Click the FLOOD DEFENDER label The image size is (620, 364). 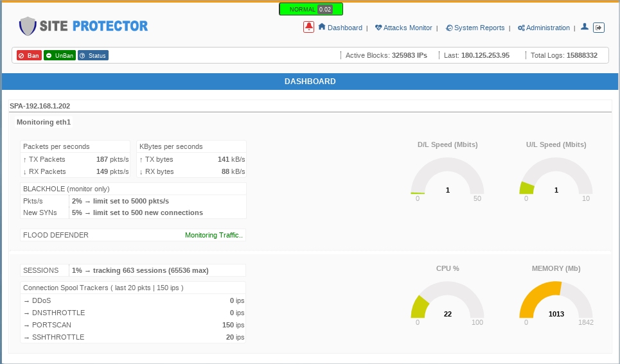pos(56,235)
